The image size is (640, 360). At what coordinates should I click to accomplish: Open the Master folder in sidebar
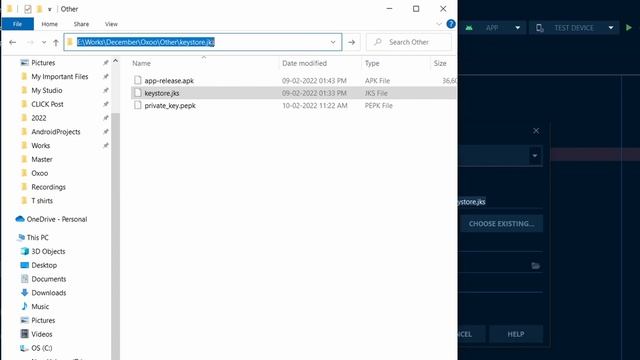(x=42, y=160)
